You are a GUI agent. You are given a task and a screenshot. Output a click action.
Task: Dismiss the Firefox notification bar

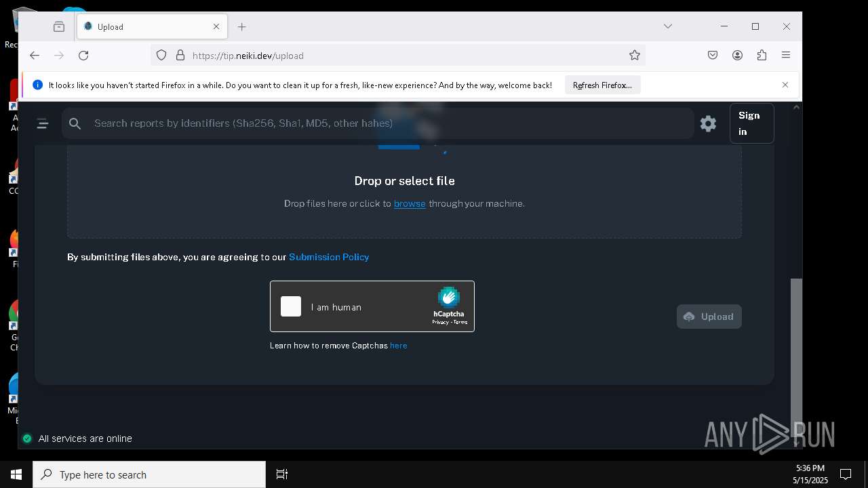point(785,85)
